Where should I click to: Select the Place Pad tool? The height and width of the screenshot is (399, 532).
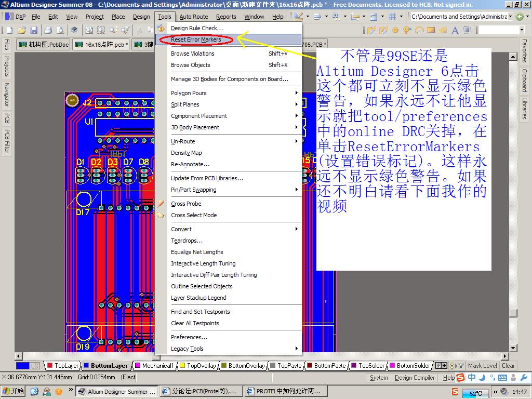(395, 30)
